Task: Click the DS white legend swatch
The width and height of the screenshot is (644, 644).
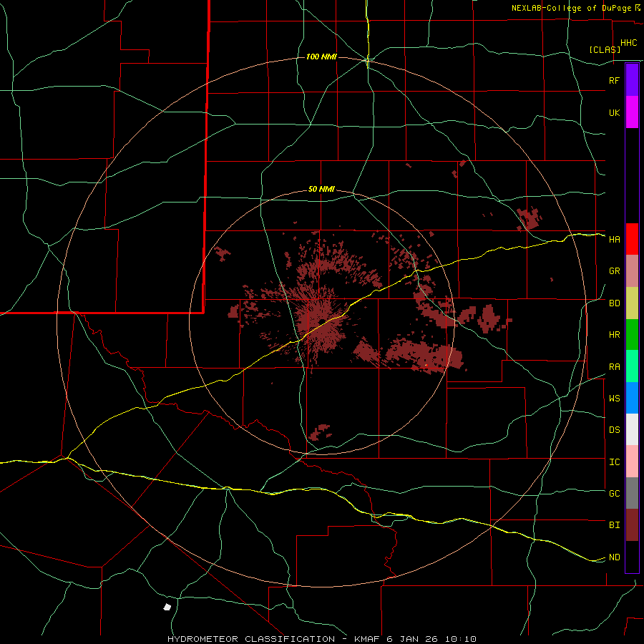Action: pyautogui.click(x=632, y=429)
